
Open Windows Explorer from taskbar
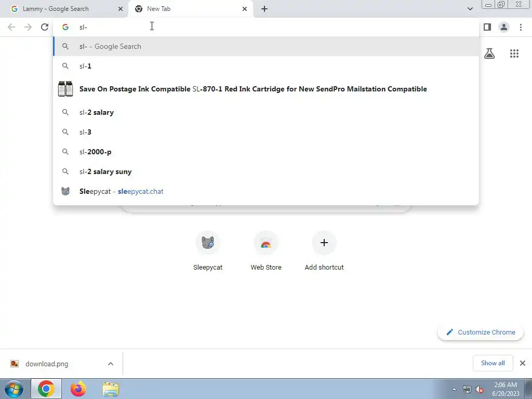(x=111, y=389)
